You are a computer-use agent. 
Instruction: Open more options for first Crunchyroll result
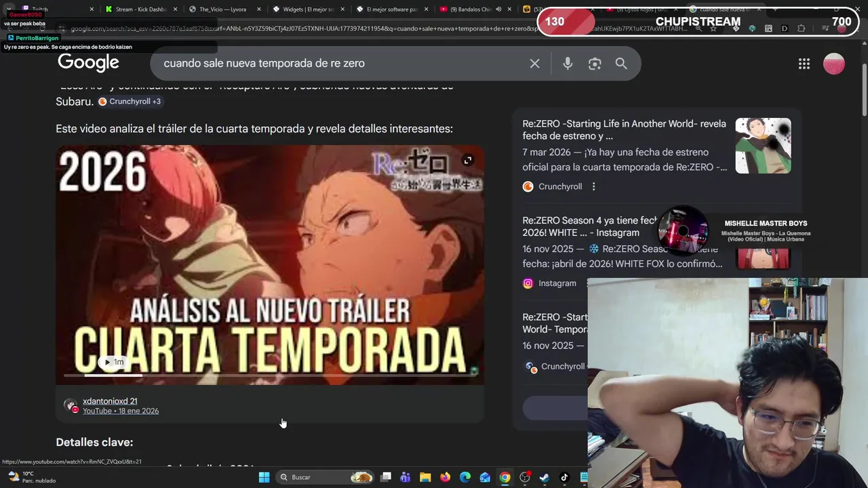click(x=593, y=186)
